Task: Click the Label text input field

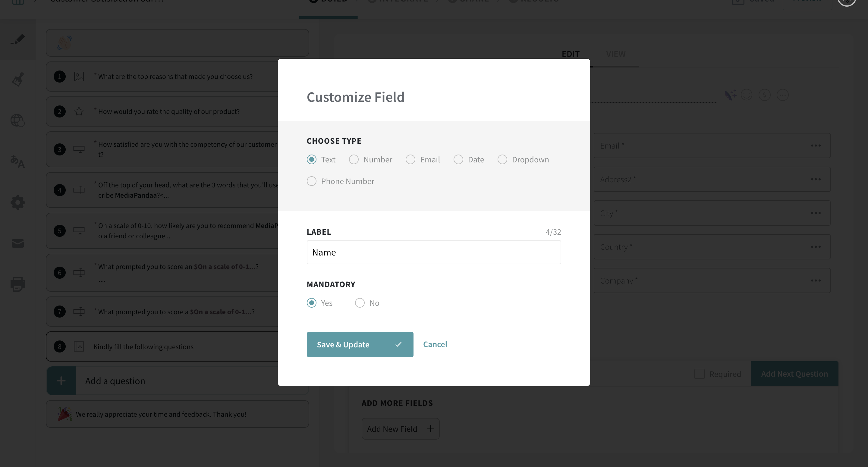Action: (x=433, y=252)
